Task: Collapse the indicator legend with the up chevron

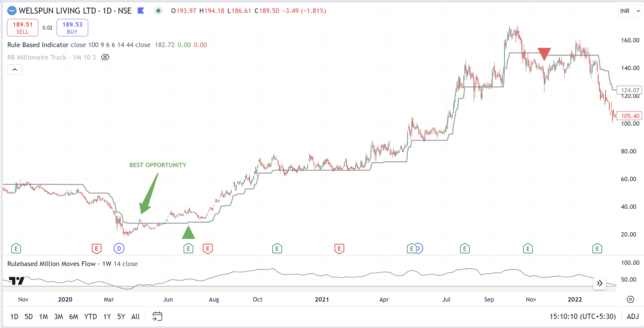Action: pyautogui.click(x=15, y=70)
